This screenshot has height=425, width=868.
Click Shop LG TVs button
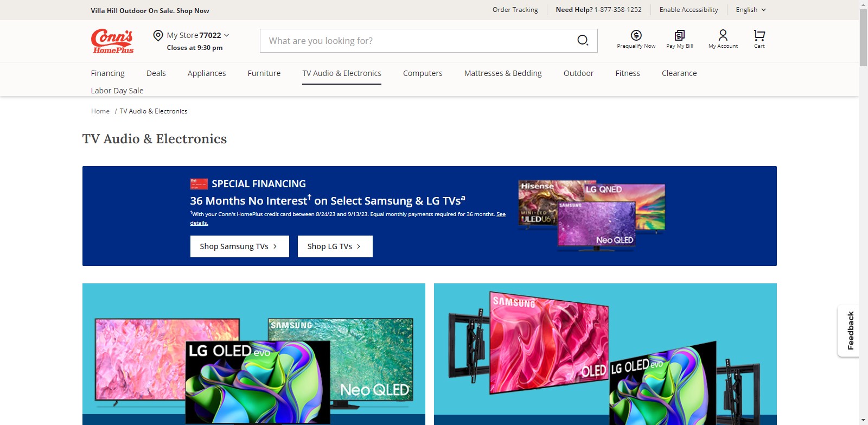point(335,246)
